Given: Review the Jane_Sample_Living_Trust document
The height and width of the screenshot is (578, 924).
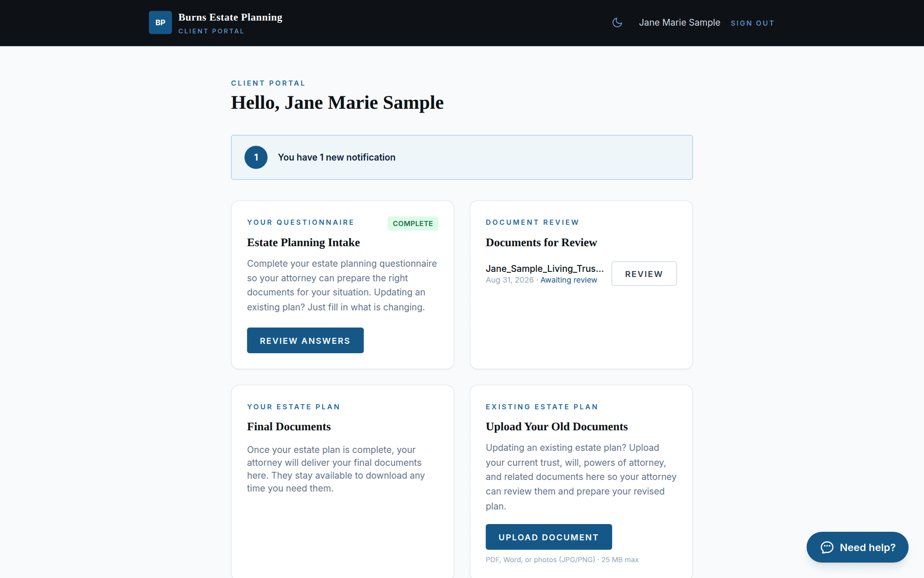Looking at the screenshot, I should click(644, 274).
